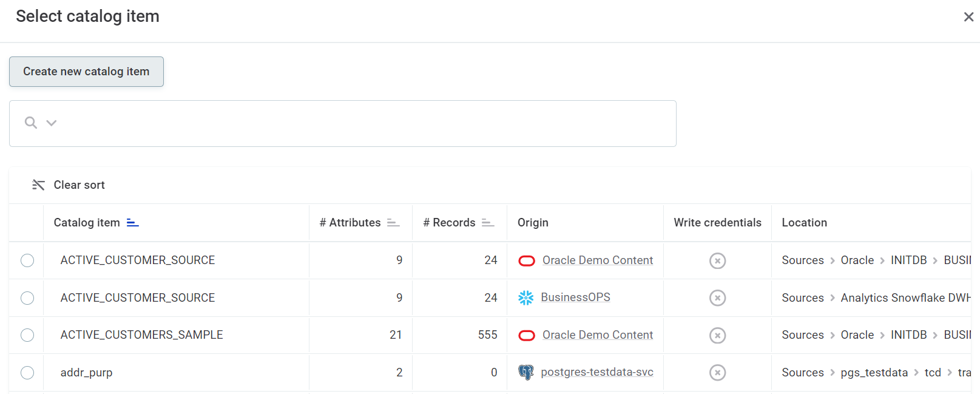980x394 pixels.
Task: Click the search magnifier icon
Action: click(x=30, y=123)
